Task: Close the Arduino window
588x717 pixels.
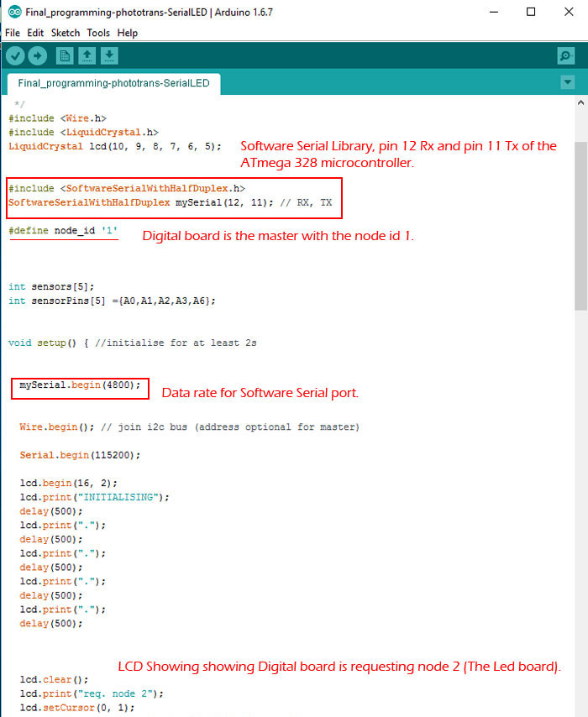Action: [x=569, y=12]
